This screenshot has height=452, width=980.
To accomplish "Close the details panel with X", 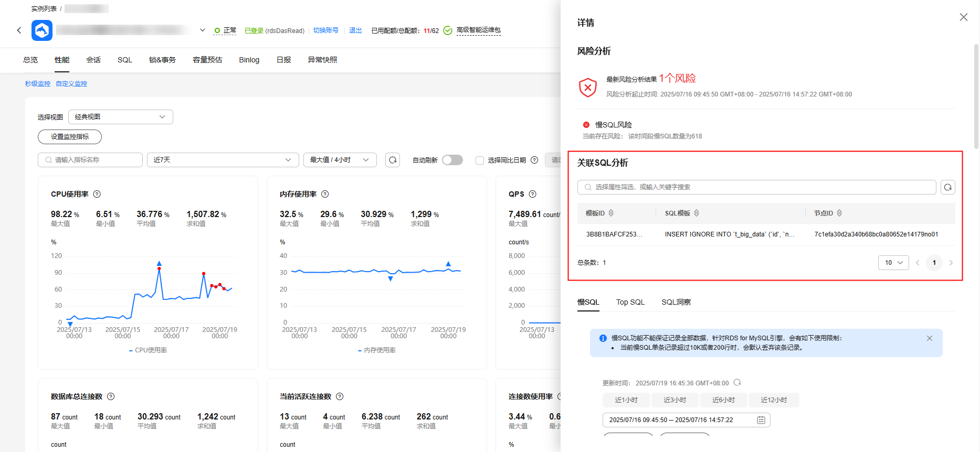I will (x=964, y=17).
